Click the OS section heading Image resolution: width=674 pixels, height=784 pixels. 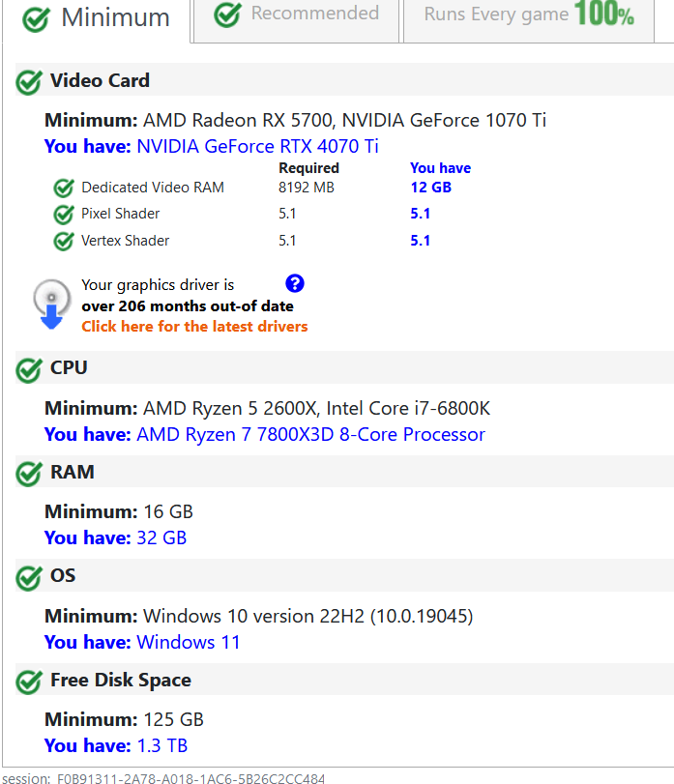(63, 576)
